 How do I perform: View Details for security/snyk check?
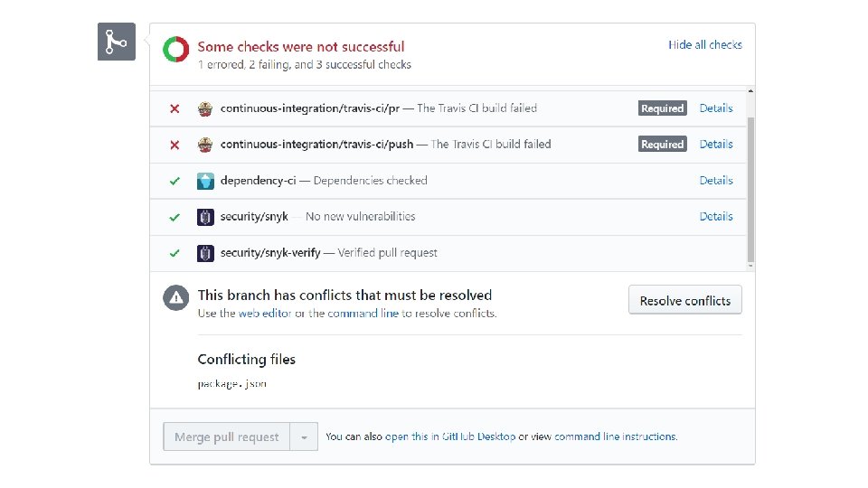[x=716, y=216]
